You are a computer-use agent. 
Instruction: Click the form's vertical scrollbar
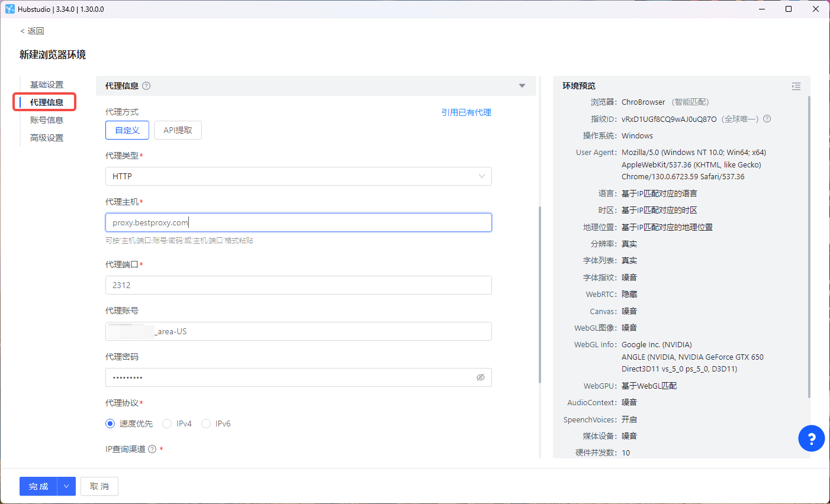click(539, 294)
